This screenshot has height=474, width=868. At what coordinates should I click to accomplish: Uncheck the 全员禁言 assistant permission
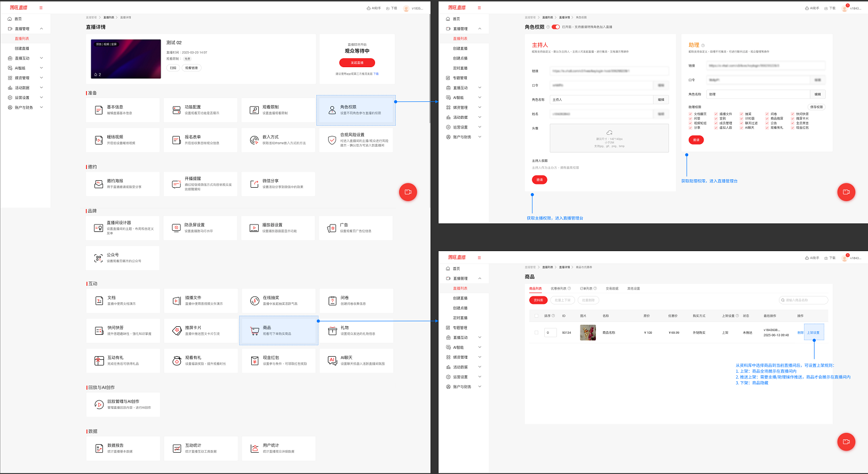point(793,123)
